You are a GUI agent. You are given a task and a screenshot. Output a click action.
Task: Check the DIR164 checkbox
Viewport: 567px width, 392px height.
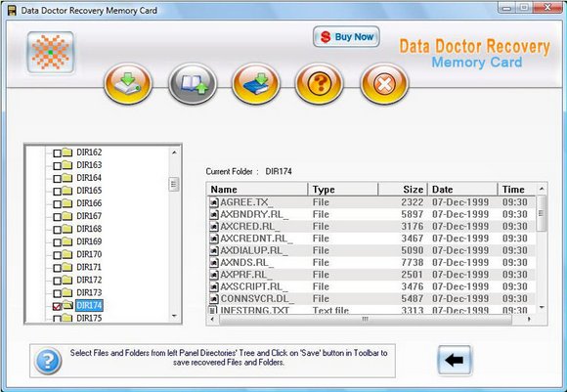tap(57, 179)
